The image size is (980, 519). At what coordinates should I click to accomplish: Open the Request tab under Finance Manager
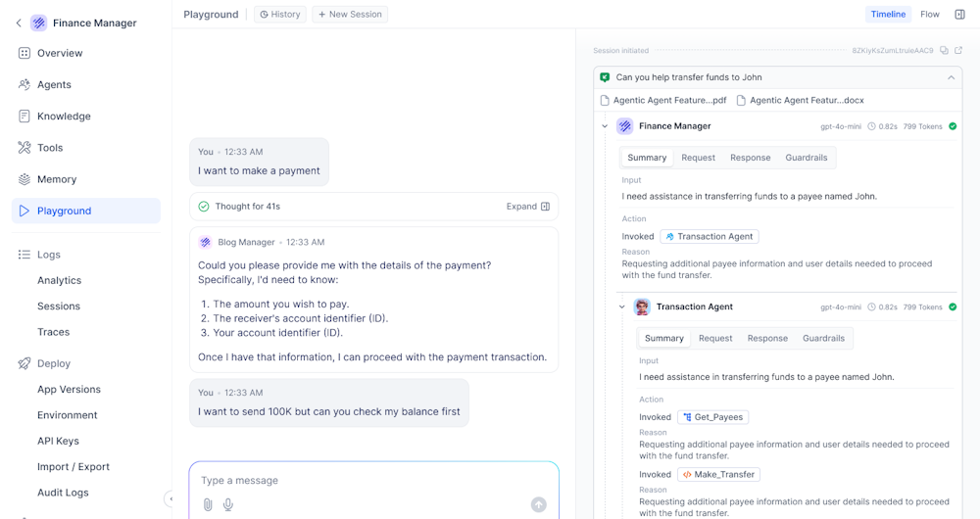tap(698, 158)
